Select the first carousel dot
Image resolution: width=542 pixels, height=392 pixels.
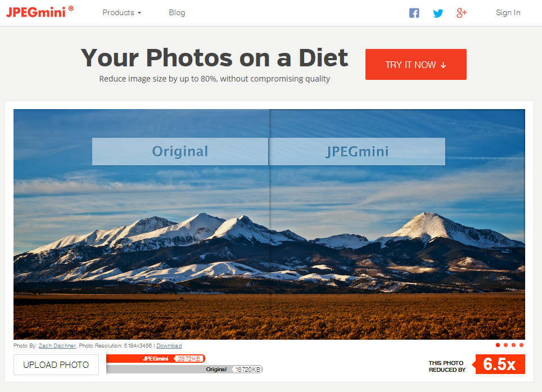(x=498, y=345)
